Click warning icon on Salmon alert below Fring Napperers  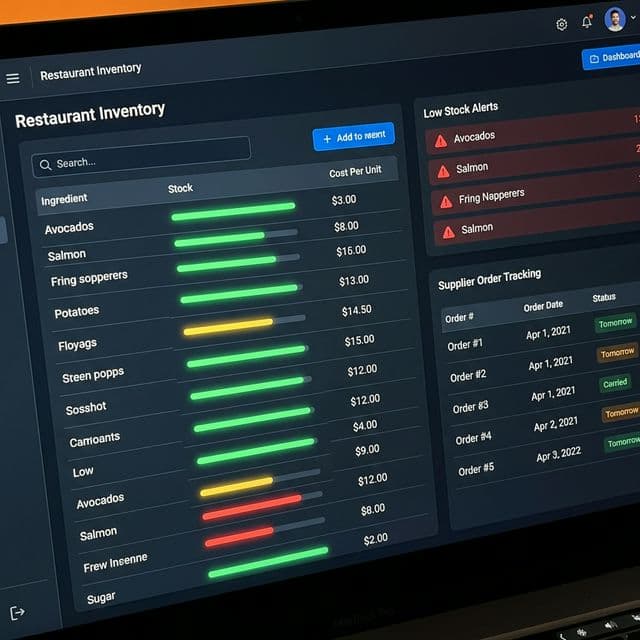(x=449, y=232)
